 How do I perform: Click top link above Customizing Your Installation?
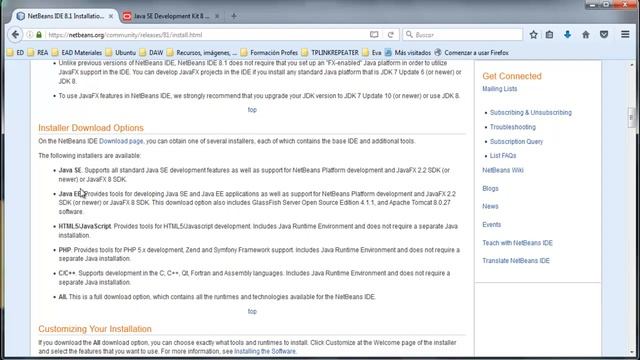coord(252,311)
